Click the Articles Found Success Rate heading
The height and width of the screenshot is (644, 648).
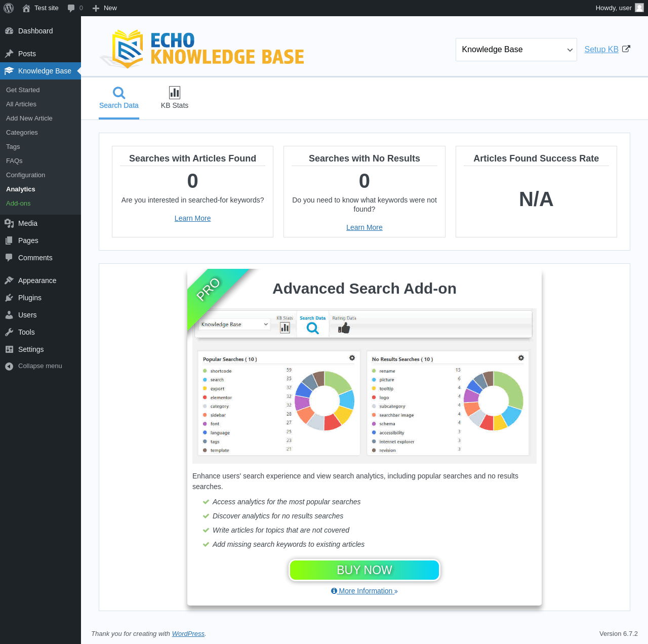click(536, 158)
